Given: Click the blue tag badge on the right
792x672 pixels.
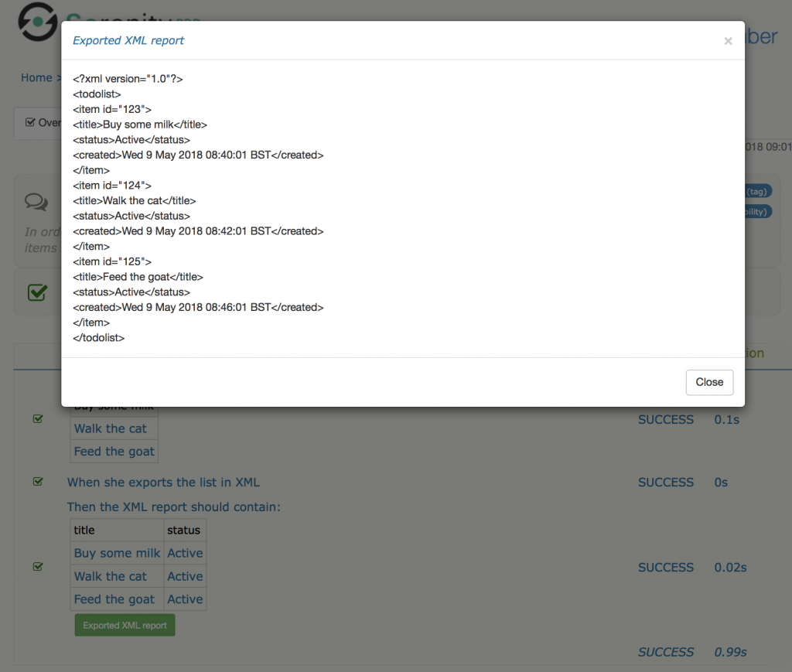Looking at the screenshot, I should click(758, 191).
